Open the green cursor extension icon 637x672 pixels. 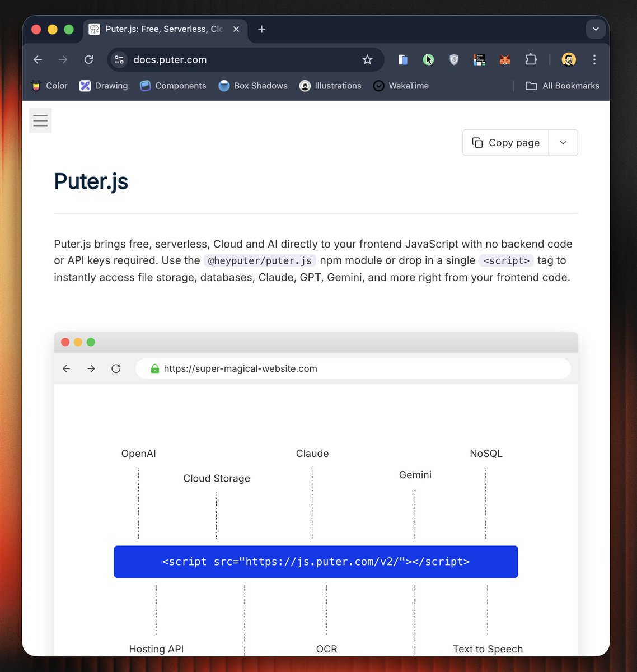(428, 59)
